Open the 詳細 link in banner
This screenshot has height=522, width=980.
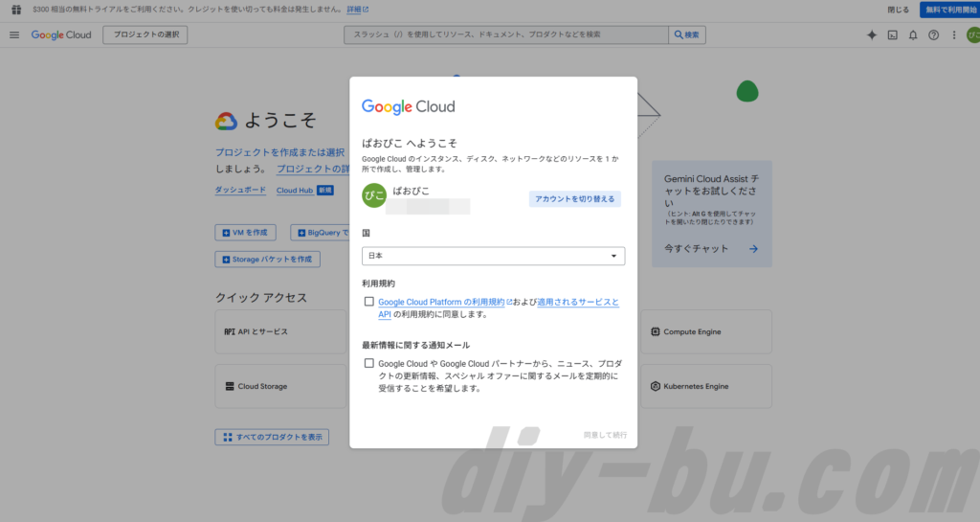(358, 10)
